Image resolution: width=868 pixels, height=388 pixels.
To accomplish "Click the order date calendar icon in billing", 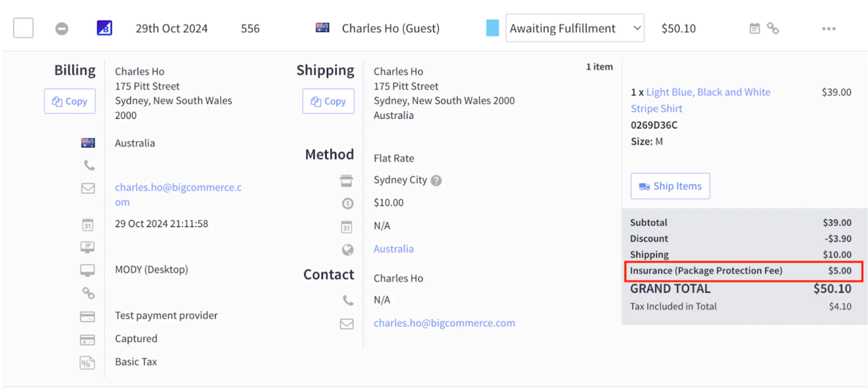I will [x=88, y=224].
